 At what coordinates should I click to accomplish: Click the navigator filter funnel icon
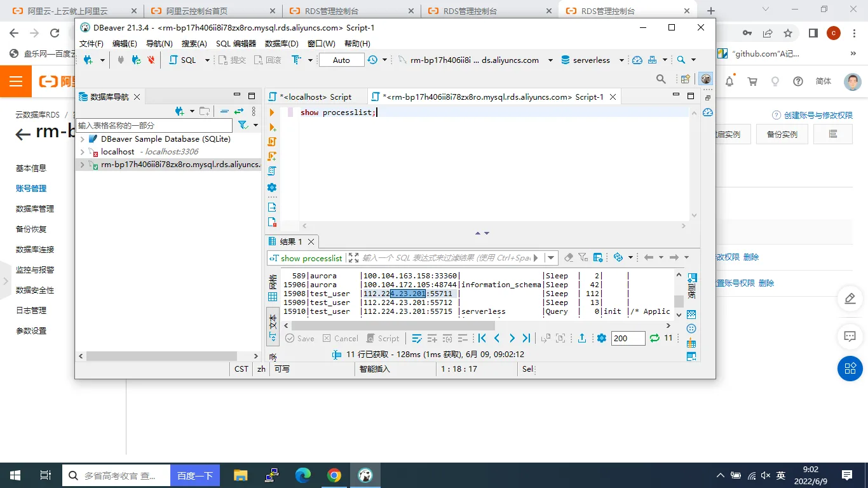click(x=242, y=125)
